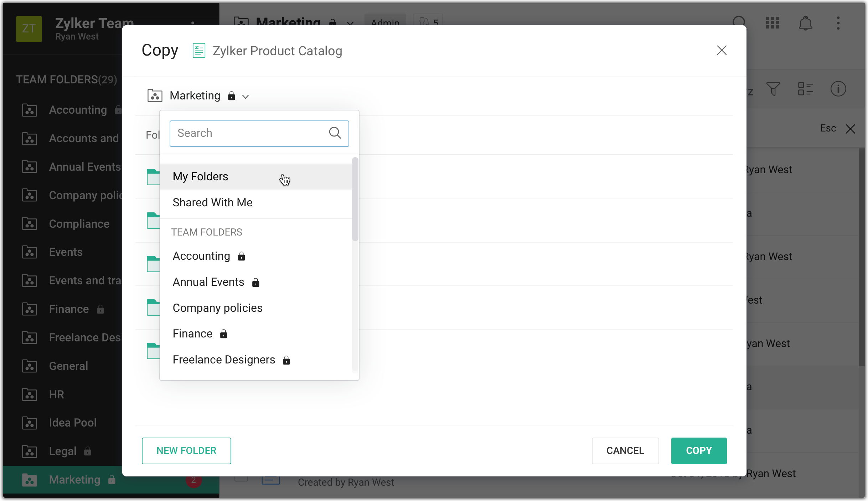Open the apps grid icon
868x501 pixels.
[773, 23]
